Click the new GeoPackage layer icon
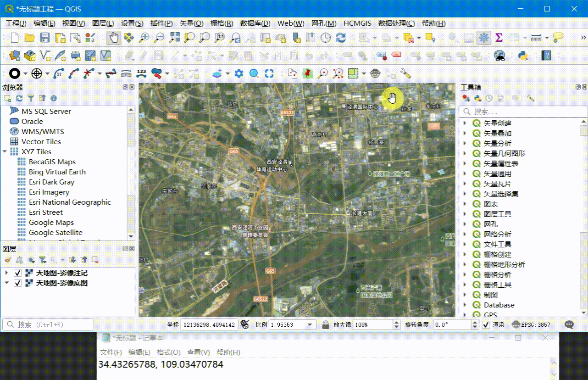Screen dimensions: 588x380 pos(30,56)
